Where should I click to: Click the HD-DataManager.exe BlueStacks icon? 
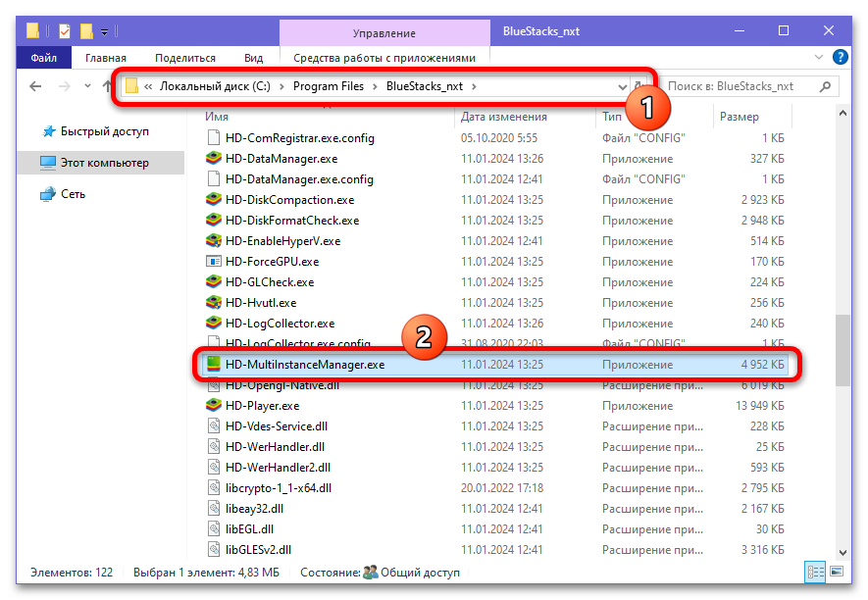pyautogui.click(x=214, y=158)
